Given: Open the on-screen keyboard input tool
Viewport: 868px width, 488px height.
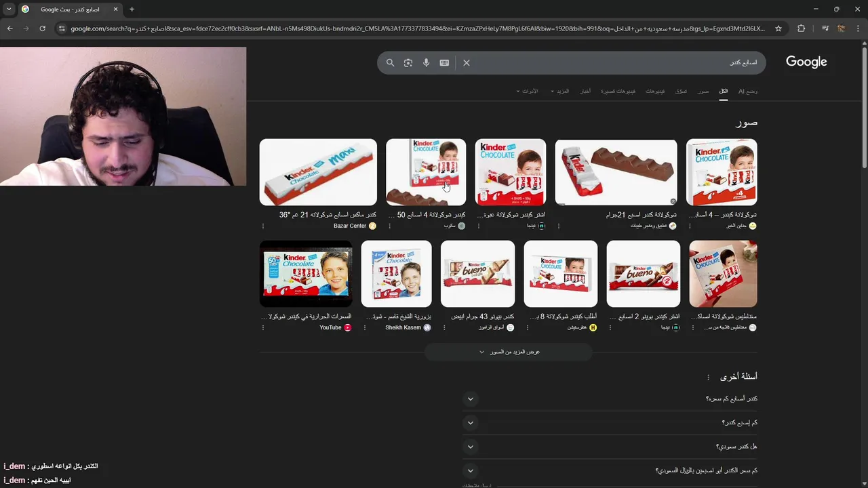Looking at the screenshot, I should (444, 62).
